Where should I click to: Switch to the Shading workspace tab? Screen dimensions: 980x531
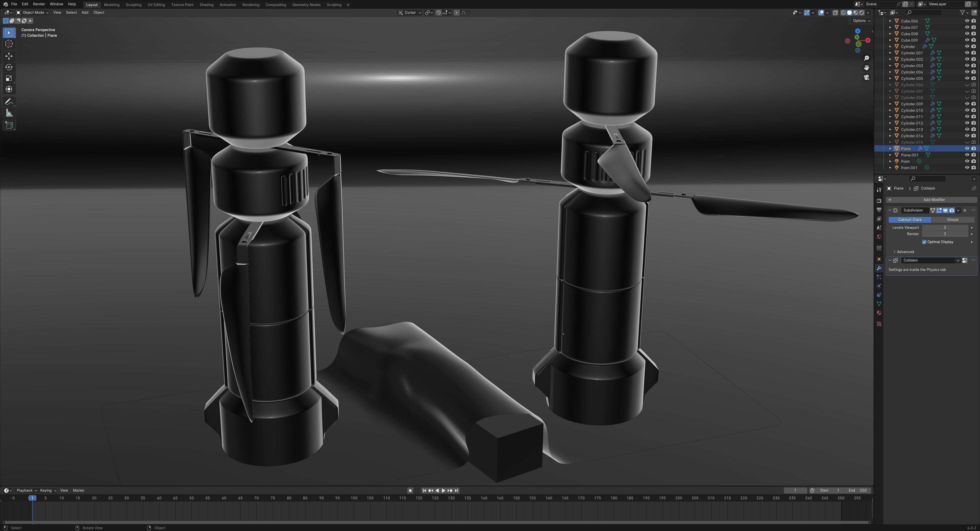tap(206, 5)
